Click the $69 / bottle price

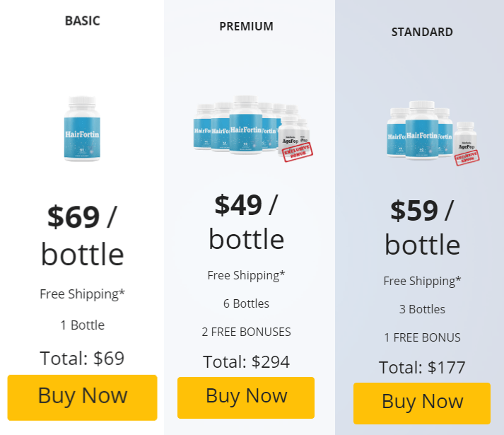pos(82,236)
